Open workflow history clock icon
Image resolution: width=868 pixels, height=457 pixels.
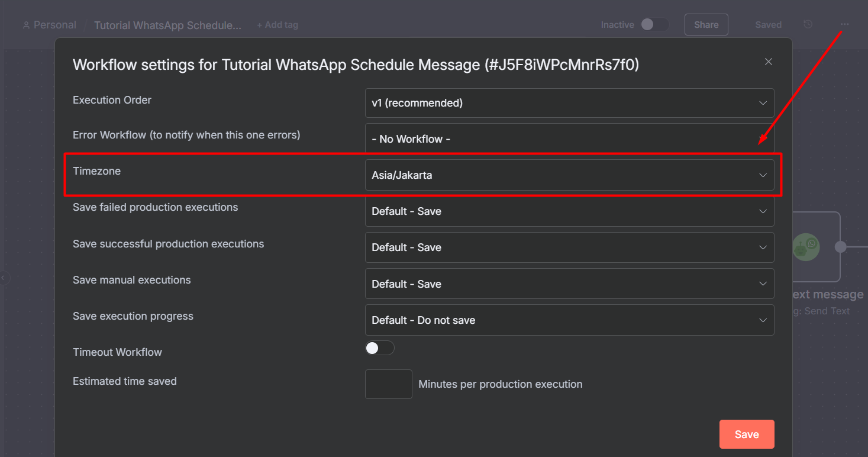tap(808, 24)
